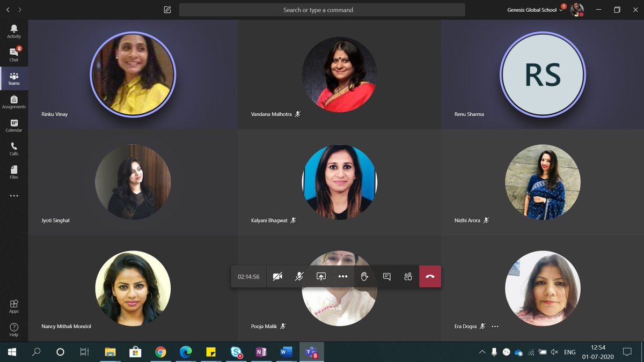Show the meeting conversation panel
This screenshot has height=362, width=644.
[x=386, y=276]
